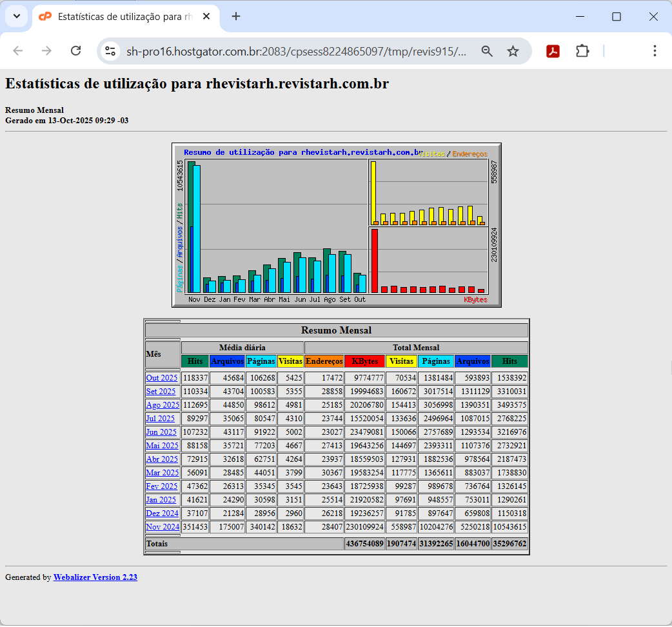Screen dimensions: 672x627
Task: Open the Jun 2025 statistics link
Action: pos(161,432)
